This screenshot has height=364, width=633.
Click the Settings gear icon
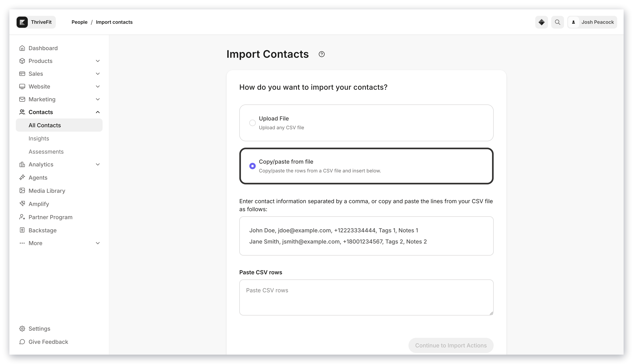click(22, 328)
